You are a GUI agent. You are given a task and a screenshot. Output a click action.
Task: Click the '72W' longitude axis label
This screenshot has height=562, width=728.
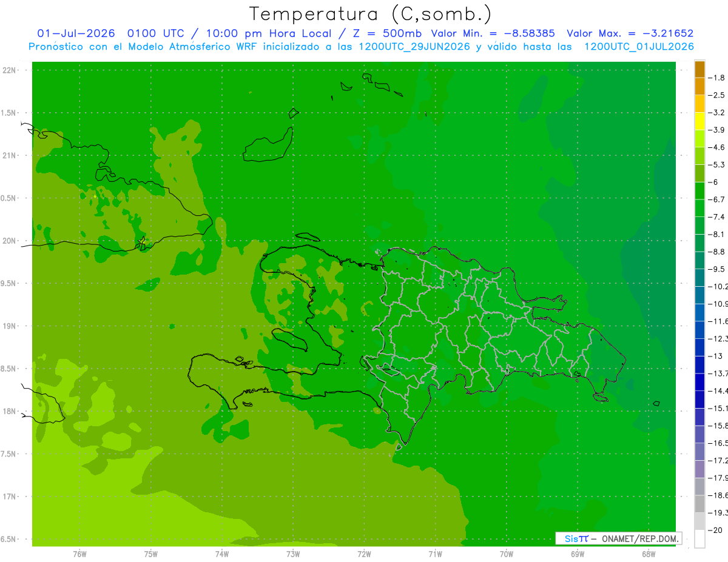pyautogui.click(x=364, y=554)
